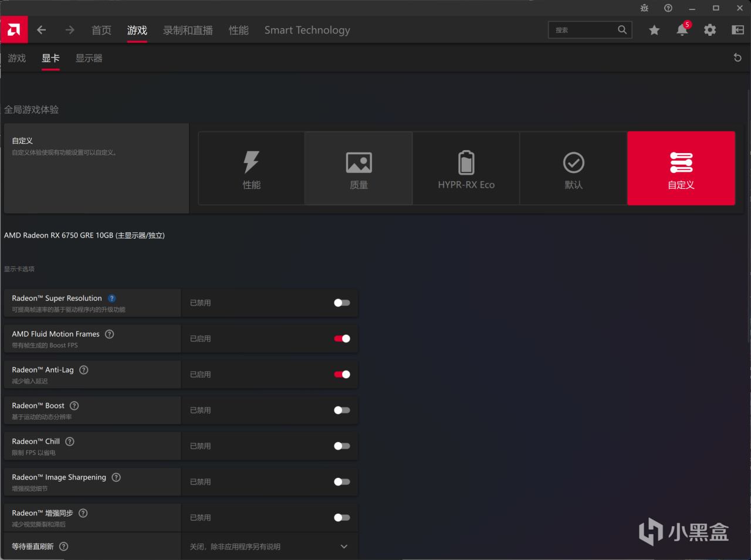The image size is (751, 560).
Task: Show help for Radeon Anti-Lag
Action: pos(84,370)
